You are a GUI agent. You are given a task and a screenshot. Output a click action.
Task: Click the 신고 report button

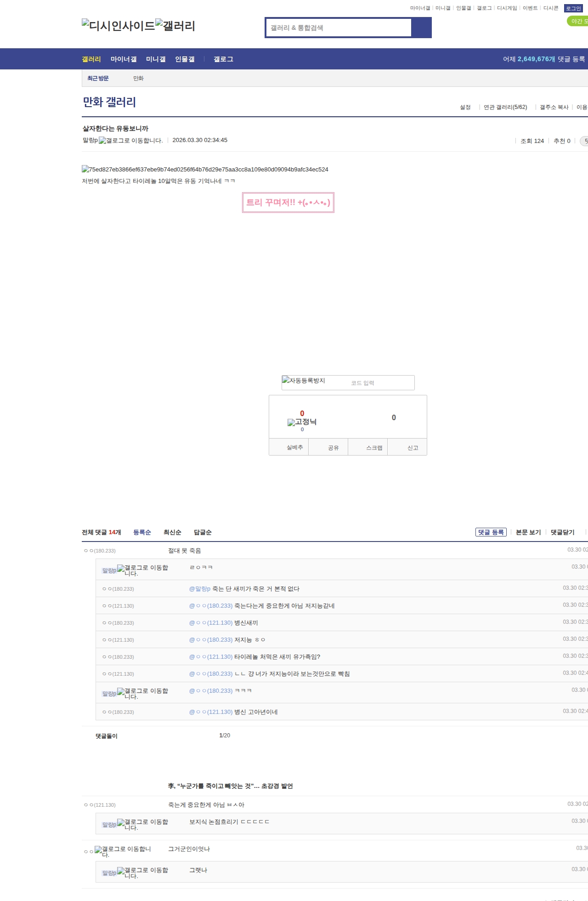[x=407, y=447]
